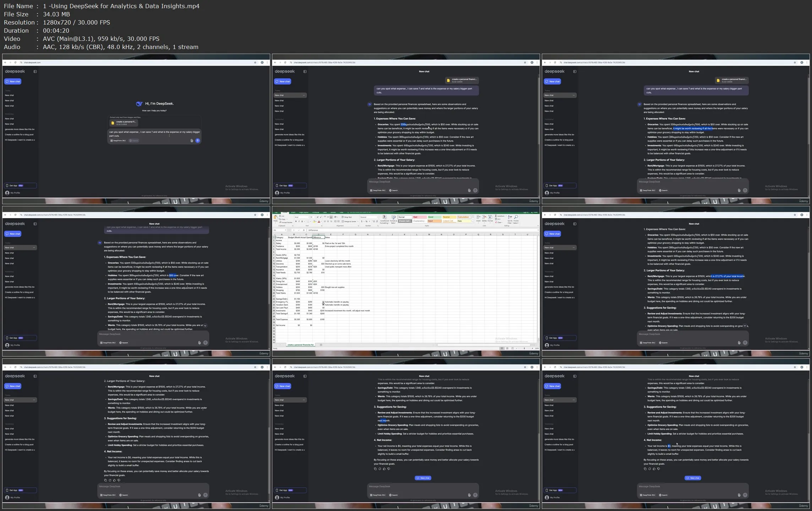The height and width of the screenshot is (511, 812).
Task: Click the Excel formula bar showing Difference
Action: click(x=422, y=230)
